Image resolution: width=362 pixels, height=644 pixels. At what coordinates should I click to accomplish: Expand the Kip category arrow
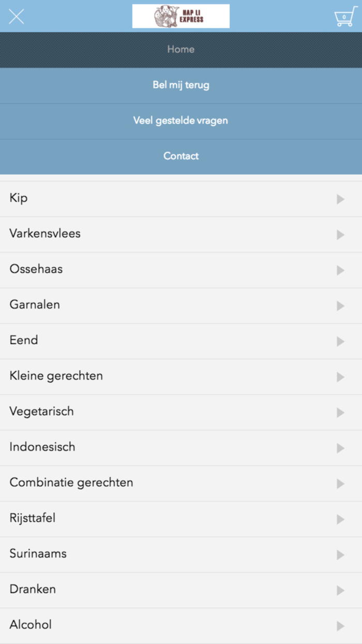point(340,199)
